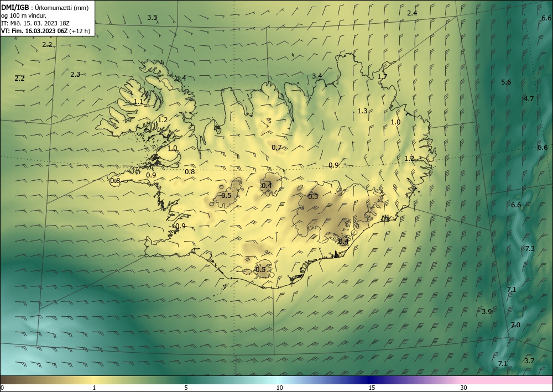Click the 0.9 value near Reykjavík coast

pos(180,226)
